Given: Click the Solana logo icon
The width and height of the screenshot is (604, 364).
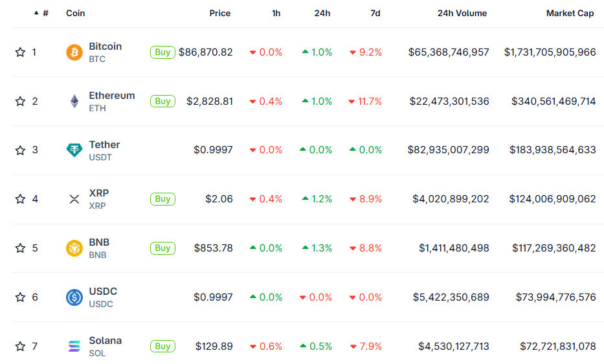Looking at the screenshot, I should coord(74,347).
